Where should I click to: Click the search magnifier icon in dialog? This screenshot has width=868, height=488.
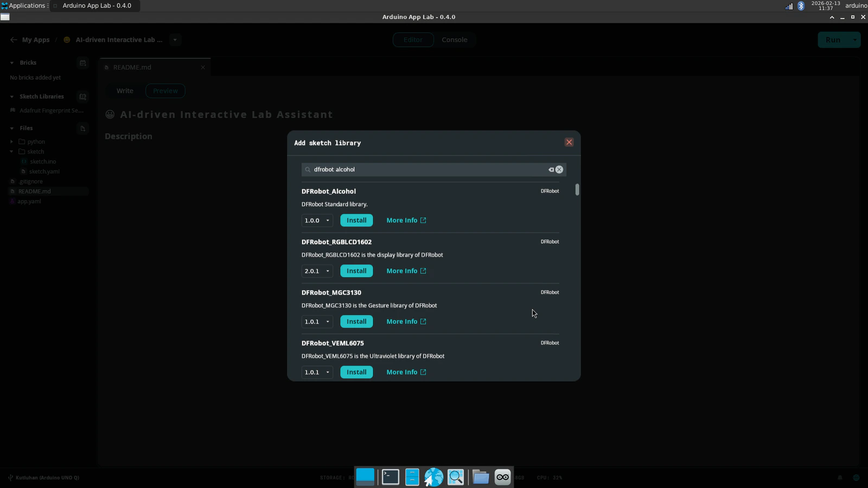(x=308, y=170)
